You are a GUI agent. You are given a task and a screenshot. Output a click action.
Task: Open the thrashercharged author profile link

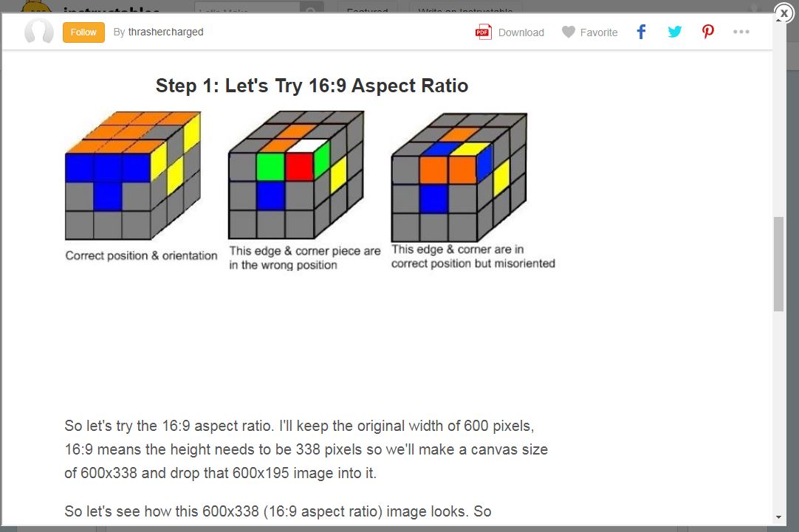(x=165, y=32)
